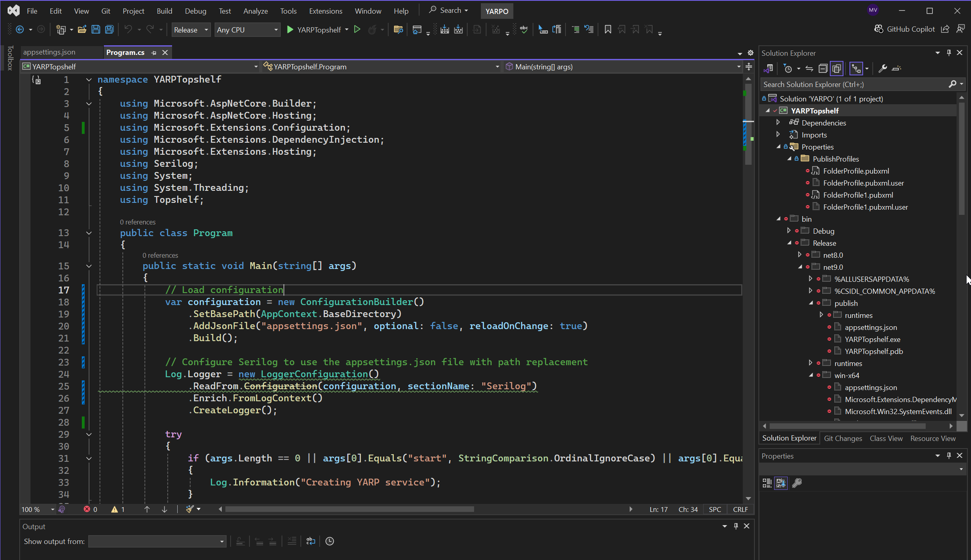971x560 pixels.
Task: Toggle a bookmark with the bookmark icon
Action: pos(608,30)
